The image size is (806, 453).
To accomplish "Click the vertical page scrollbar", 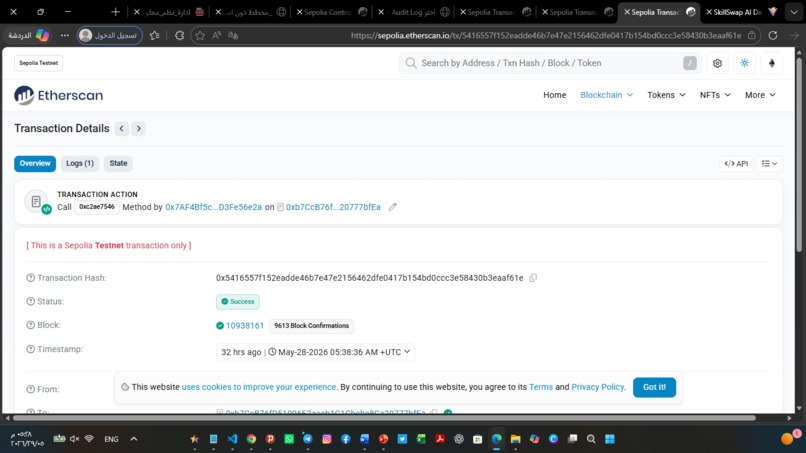I will click(x=799, y=154).
